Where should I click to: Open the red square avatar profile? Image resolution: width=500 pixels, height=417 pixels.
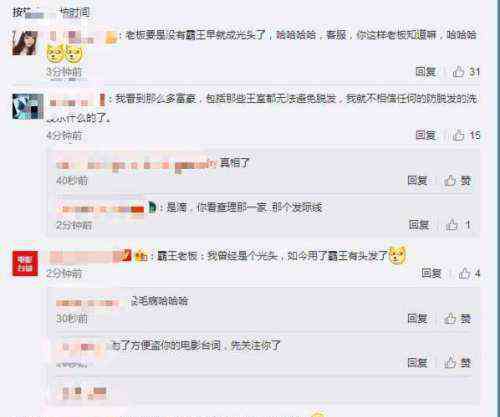pos(25,264)
